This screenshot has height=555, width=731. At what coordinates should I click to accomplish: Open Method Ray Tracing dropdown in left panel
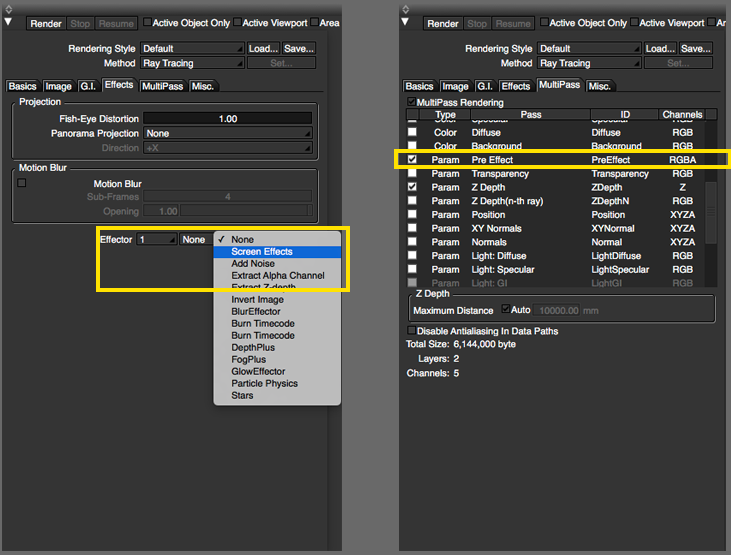[192, 63]
